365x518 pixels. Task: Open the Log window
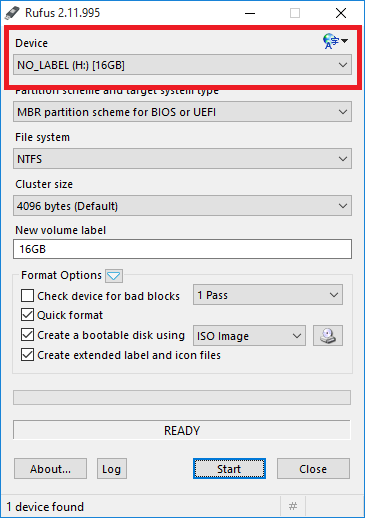point(112,469)
